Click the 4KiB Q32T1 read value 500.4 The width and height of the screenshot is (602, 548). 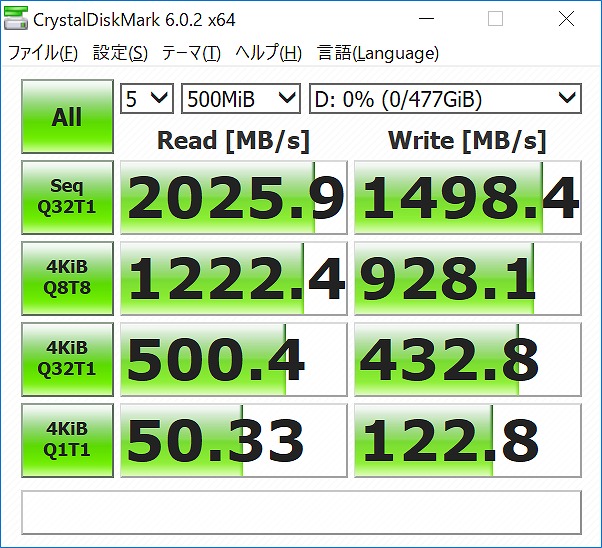234,359
